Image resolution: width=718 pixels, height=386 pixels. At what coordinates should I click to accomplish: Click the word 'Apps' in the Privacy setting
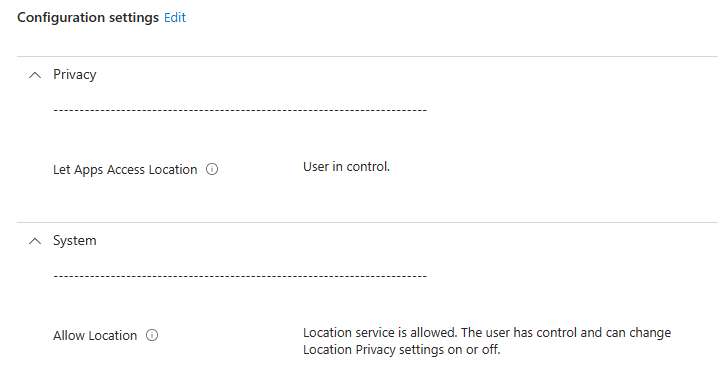(88, 170)
